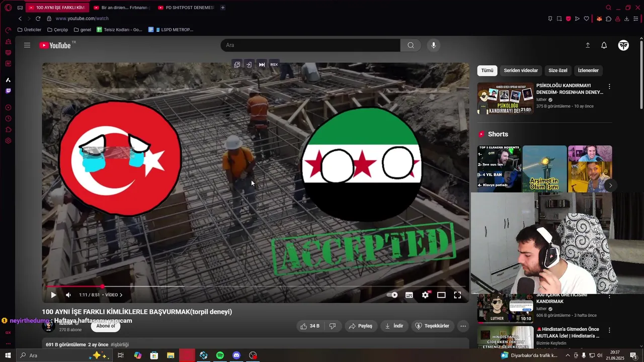Click in the YouTube 'Ara' search field
The width and height of the screenshot is (644, 362).
pyautogui.click(x=310, y=45)
